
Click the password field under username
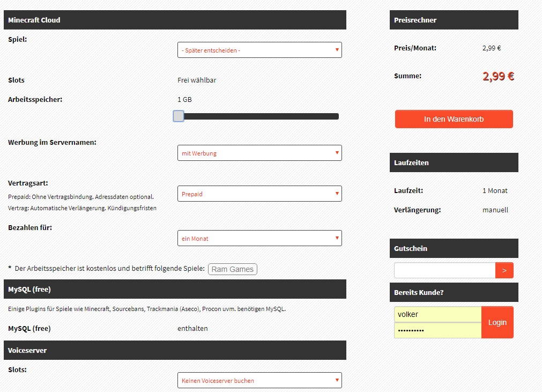pyautogui.click(x=438, y=330)
